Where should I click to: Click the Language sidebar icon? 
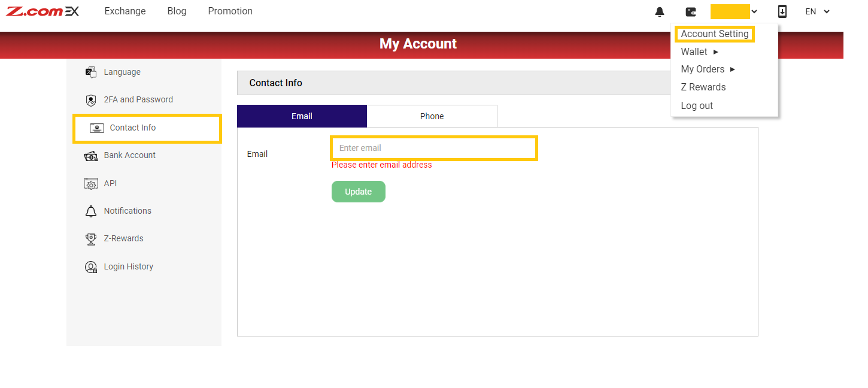point(91,72)
